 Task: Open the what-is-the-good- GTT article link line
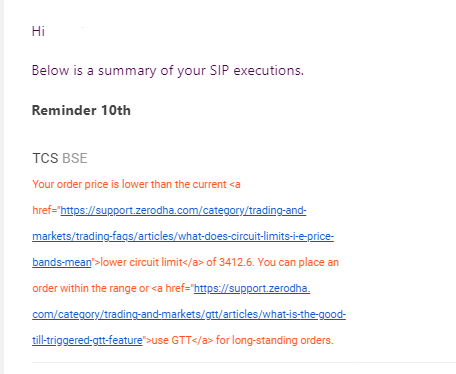point(189,314)
